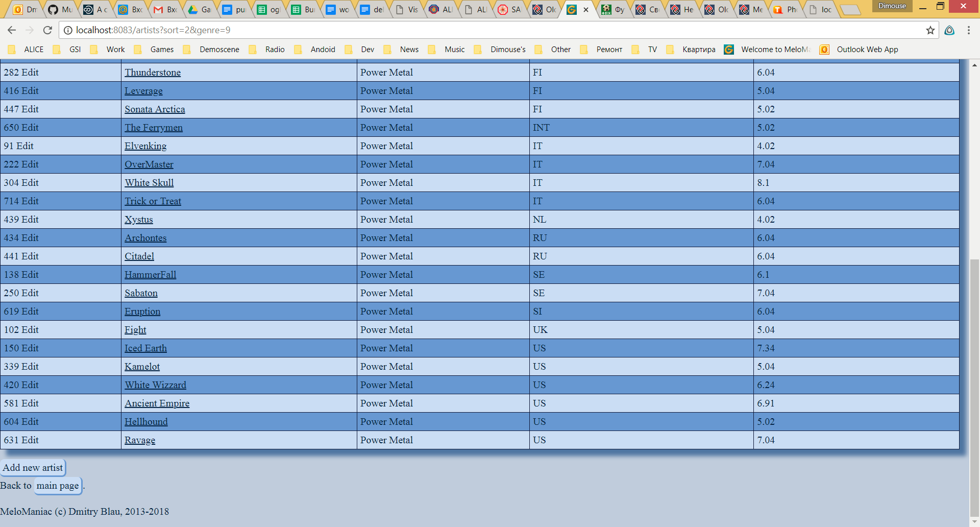This screenshot has width=980, height=527.
Task: Open the Other bookmarks folder
Action: (552, 50)
